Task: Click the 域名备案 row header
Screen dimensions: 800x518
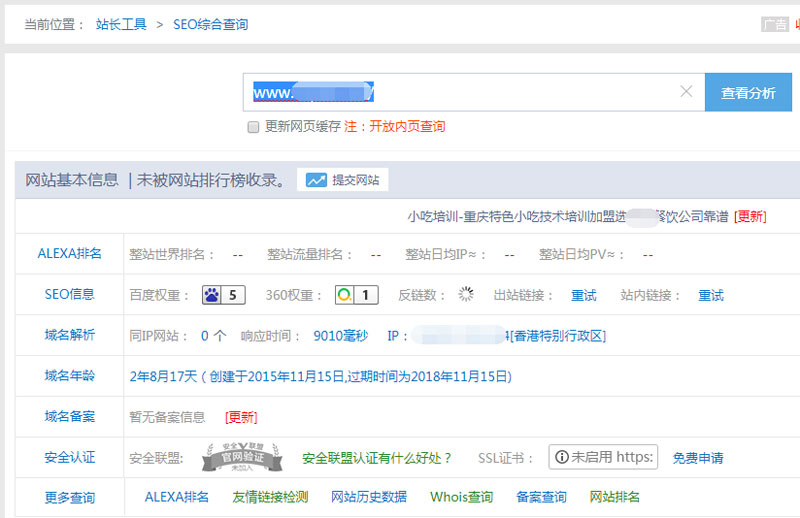Action: coord(69,417)
